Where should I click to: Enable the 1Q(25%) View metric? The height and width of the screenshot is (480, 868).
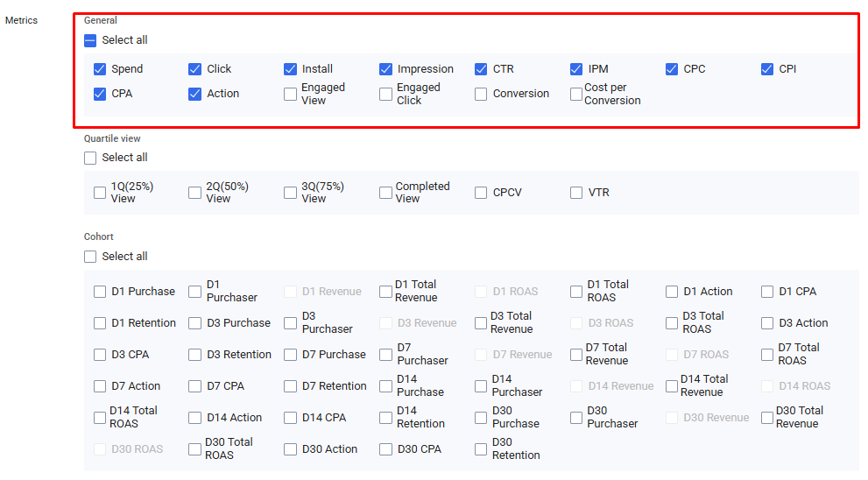tap(100, 193)
